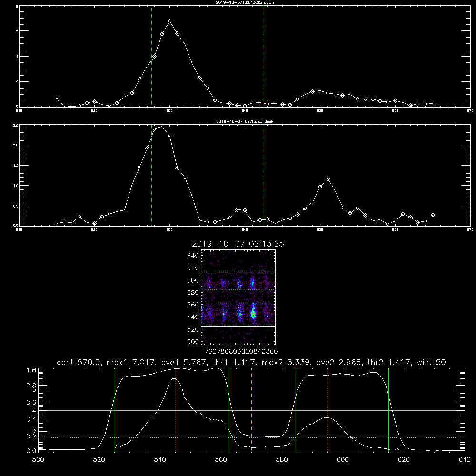476x476 pixels.
Task: Click the brightest green spot in the spectrogram
Action: (x=253, y=315)
